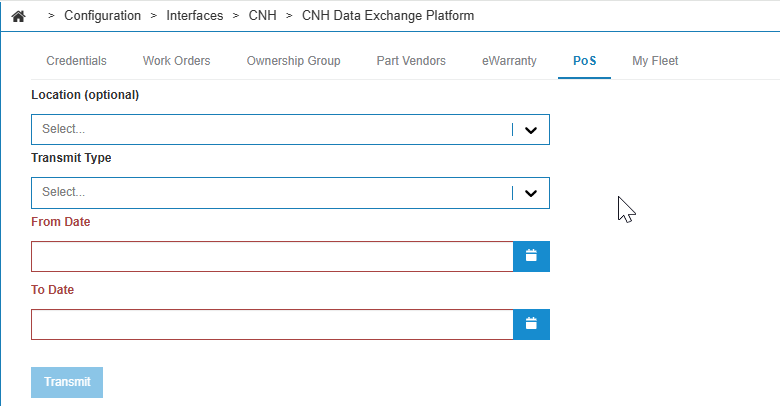Focus the To Date text field
The height and width of the screenshot is (406, 780).
click(272, 324)
